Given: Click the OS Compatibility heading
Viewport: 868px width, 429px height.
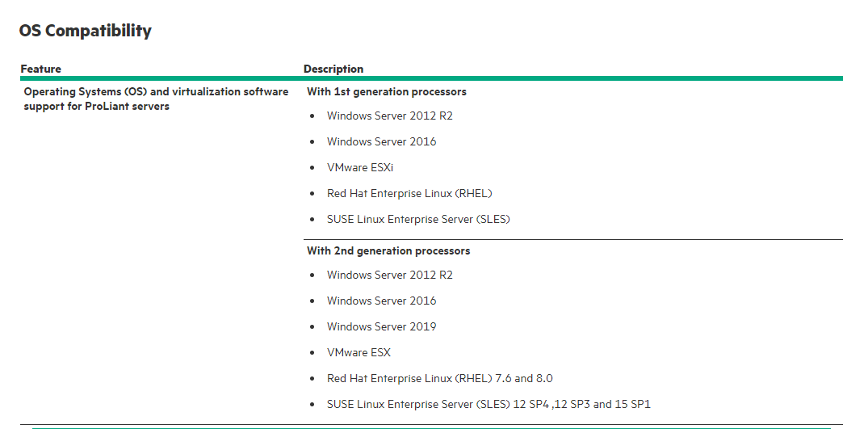Looking at the screenshot, I should pyautogui.click(x=85, y=32).
